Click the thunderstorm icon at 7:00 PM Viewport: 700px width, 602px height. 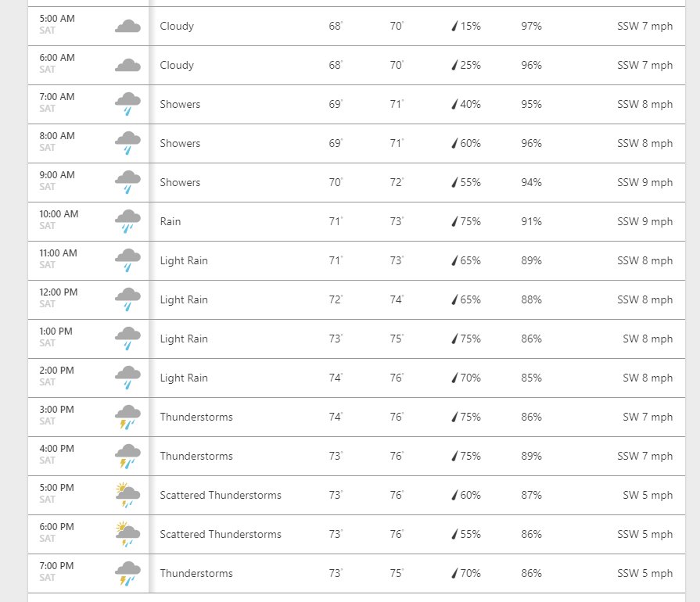point(127,573)
